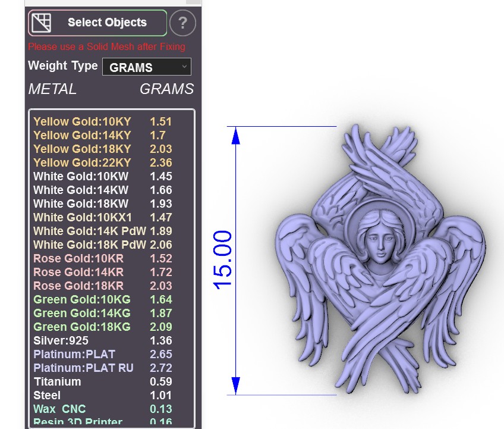The image size is (504, 429).
Task: Select the White Gold:14K PdW row
Action: pyautogui.click(x=103, y=231)
